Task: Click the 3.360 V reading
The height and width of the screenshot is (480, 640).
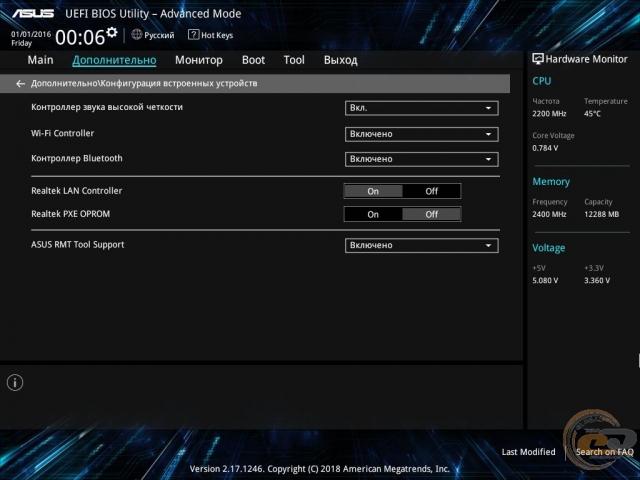Action: [597, 281]
